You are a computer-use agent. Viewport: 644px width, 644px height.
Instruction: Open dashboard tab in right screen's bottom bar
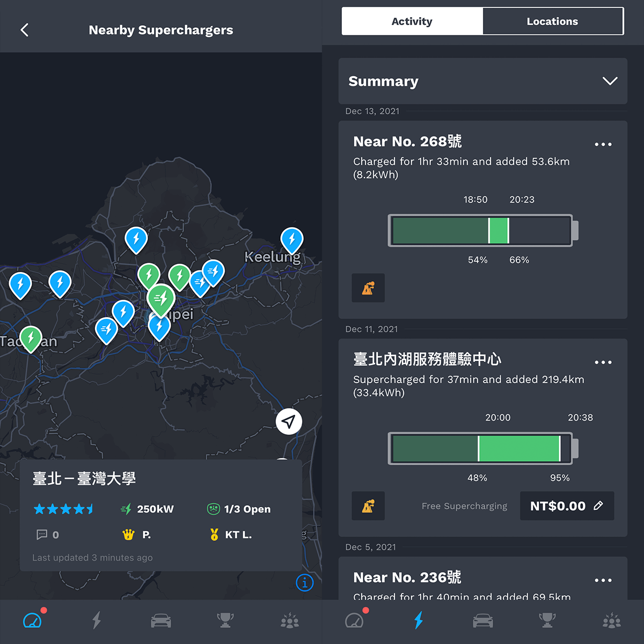pyautogui.click(x=354, y=620)
